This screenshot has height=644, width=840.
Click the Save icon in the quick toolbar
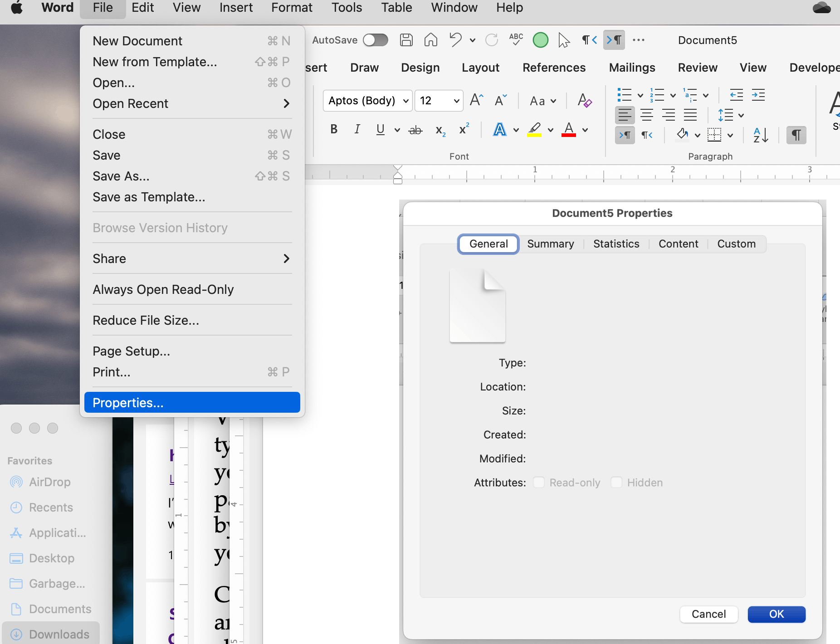coord(406,40)
